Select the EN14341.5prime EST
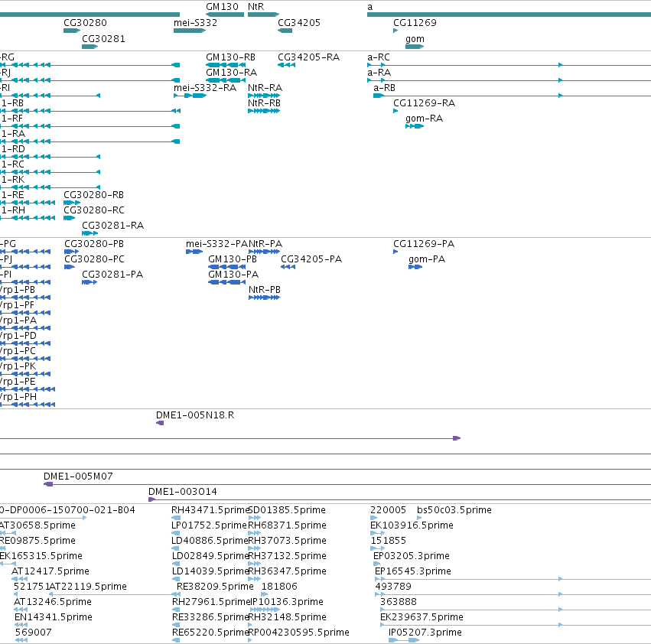The image size is (651, 644). pyautogui.click(x=21, y=625)
